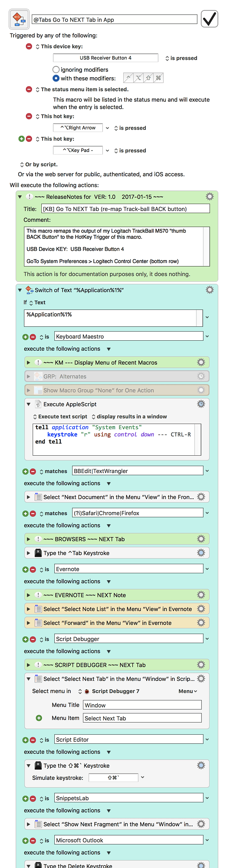Collapse Evernote case actions triangle
Screen dimensions: 227x868
pos(109,582)
